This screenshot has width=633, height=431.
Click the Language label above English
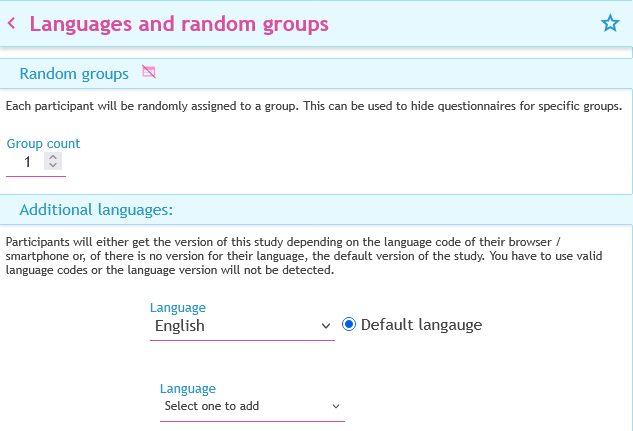pos(177,308)
